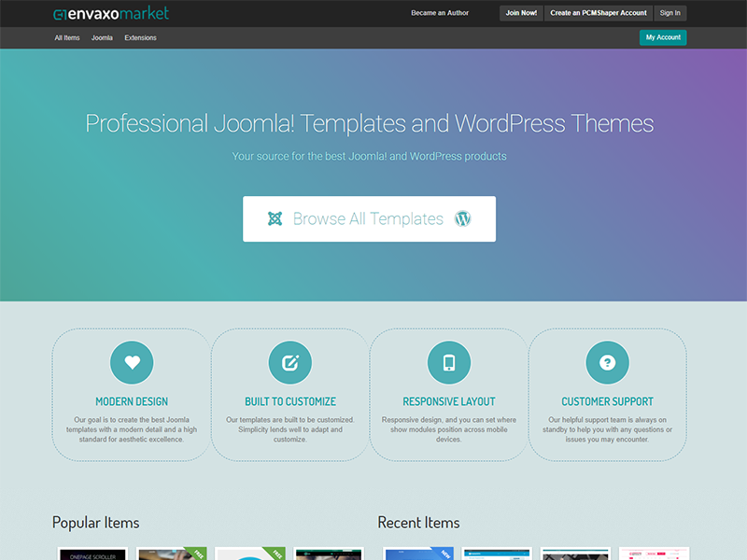Click the envaxo market logo
Viewport: 747px width, 560px height.
(x=111, y=13)
